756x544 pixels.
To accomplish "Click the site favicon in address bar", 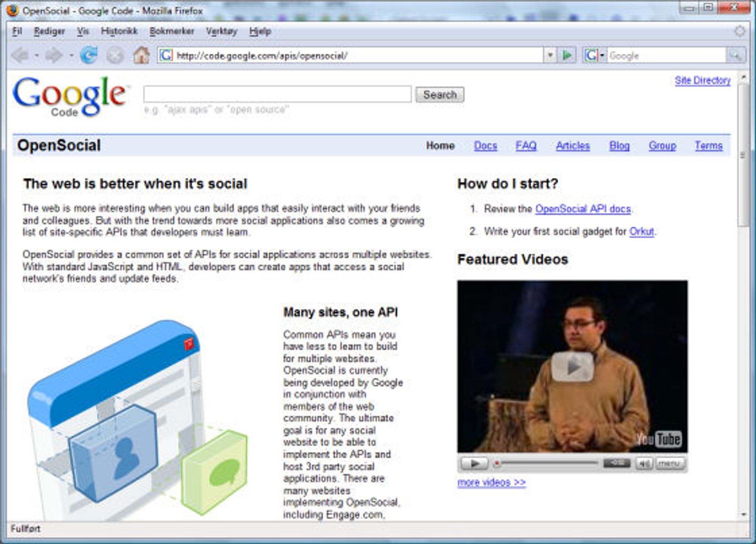I will [x=166, y=56].
